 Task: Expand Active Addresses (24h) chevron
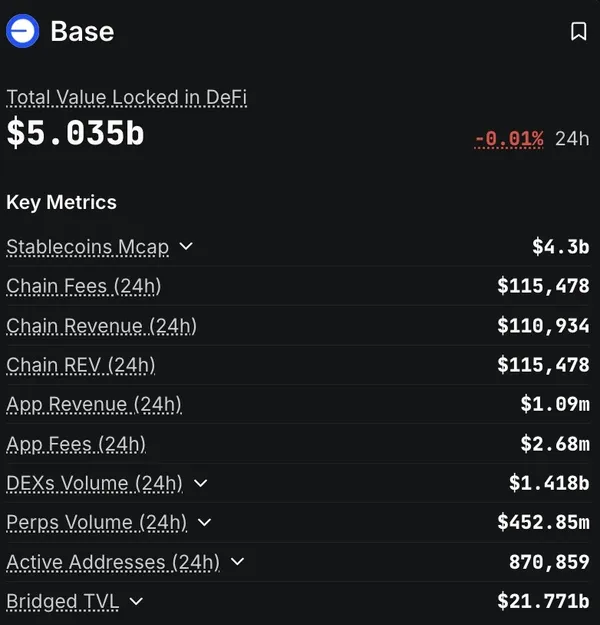[x=237, y=562]
